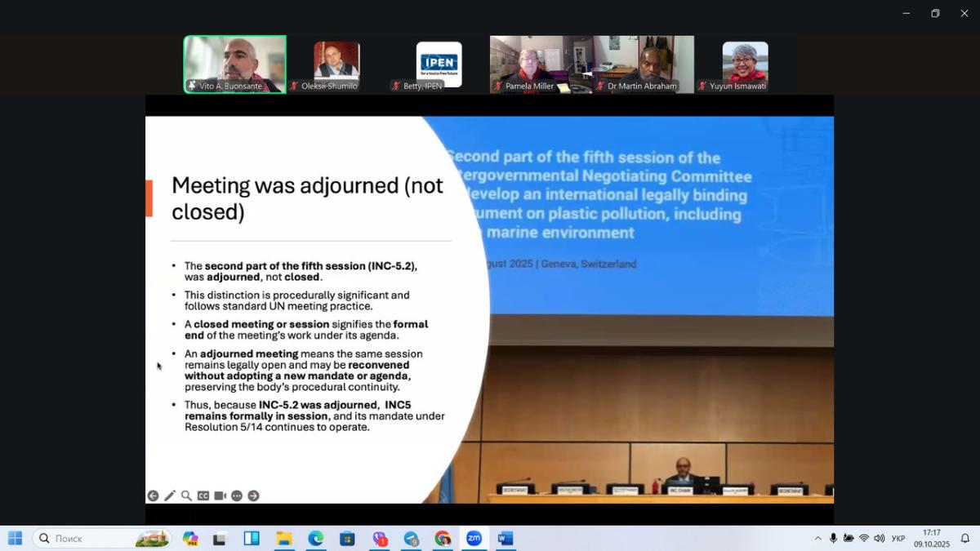Toggle CC subtitles in slideshow toolbar

tap(203, 495)
